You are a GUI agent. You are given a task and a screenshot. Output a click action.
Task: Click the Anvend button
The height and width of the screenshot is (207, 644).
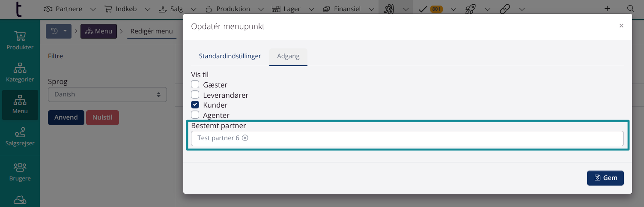click(x=66, y=117)
